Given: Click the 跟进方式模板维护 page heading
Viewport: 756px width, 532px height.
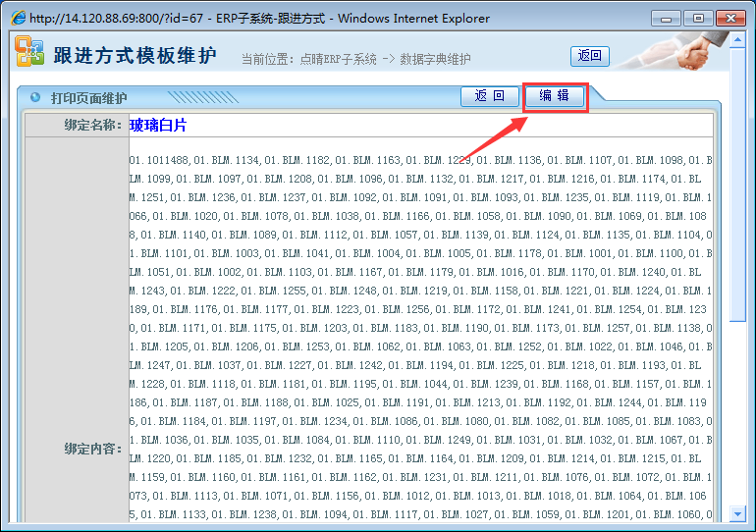Looking at the screenshot, I should point(135,55).
